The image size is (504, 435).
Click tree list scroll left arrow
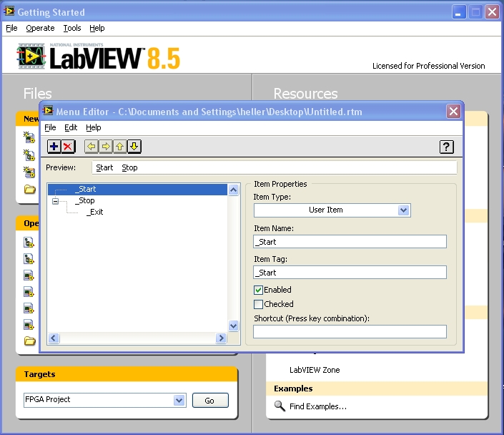click(x=54, y=338)
